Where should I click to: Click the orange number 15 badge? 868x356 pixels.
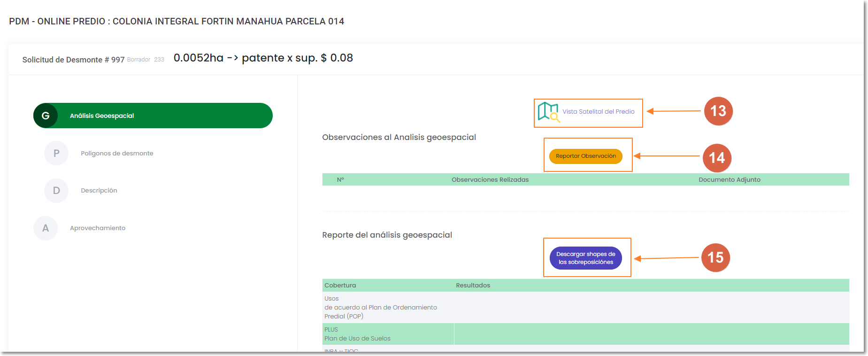(715, 257)
